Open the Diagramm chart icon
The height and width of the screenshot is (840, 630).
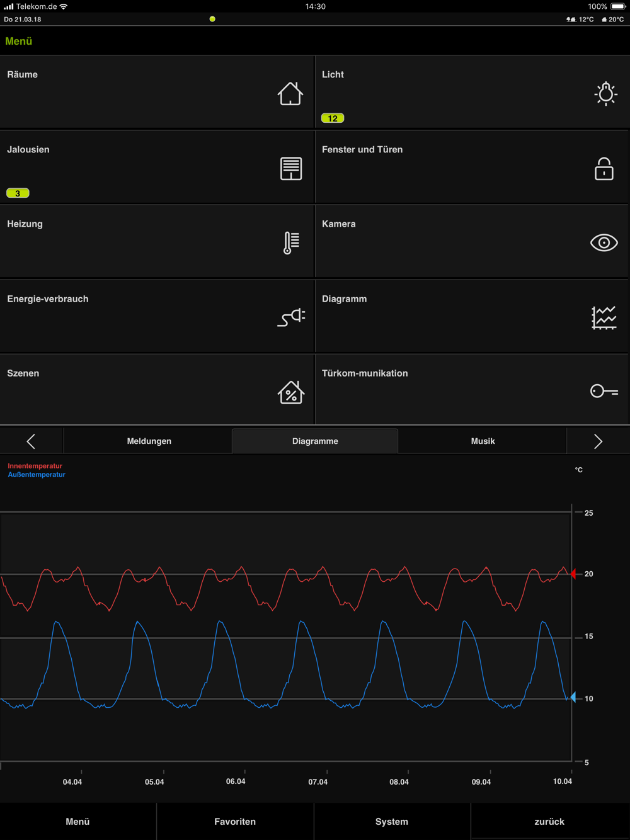604,317
